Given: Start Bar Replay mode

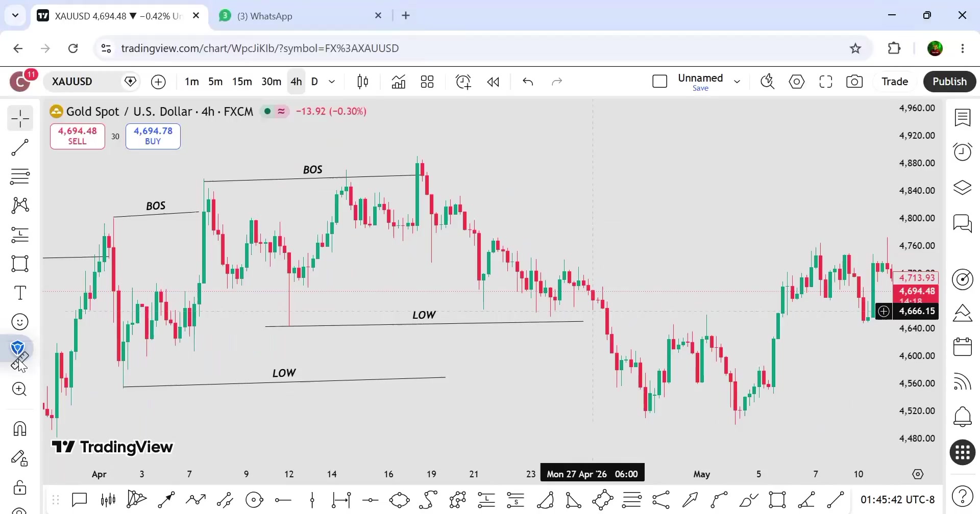Looking at the screenshot, I should [x=493, y=82].
